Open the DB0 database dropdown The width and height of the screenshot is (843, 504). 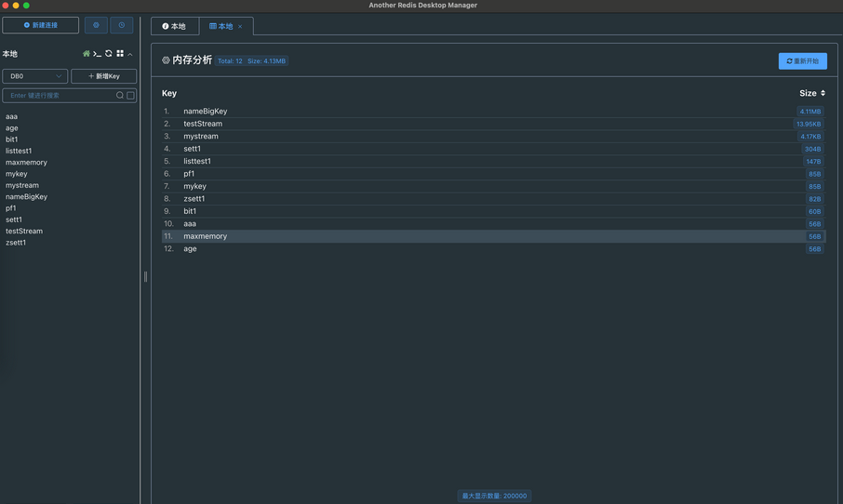35,76
